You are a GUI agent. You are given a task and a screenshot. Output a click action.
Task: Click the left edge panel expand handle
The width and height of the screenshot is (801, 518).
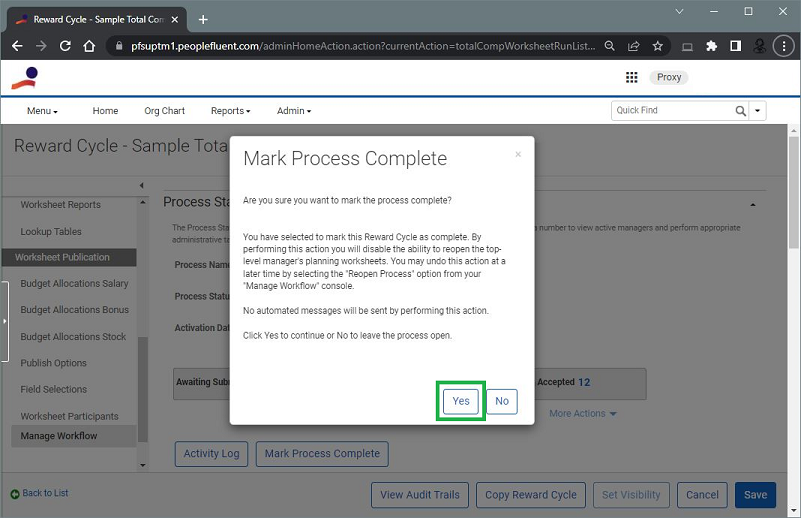pyautogui.click(x=5, y=321)
